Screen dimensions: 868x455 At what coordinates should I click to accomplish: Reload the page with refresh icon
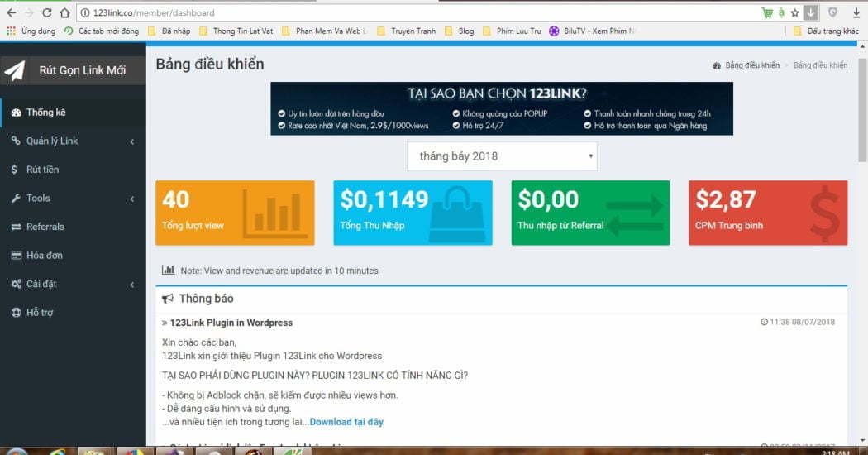[x=47, y=12]
